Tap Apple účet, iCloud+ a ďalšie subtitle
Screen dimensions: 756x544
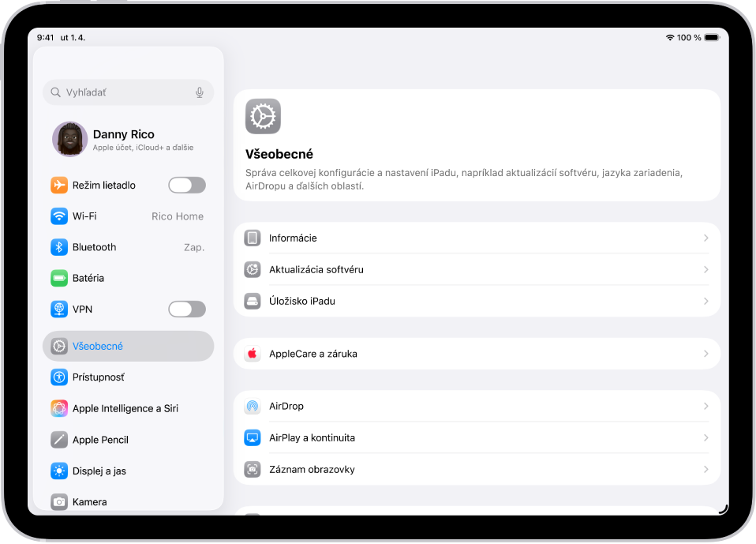click(x=143, y=148)
